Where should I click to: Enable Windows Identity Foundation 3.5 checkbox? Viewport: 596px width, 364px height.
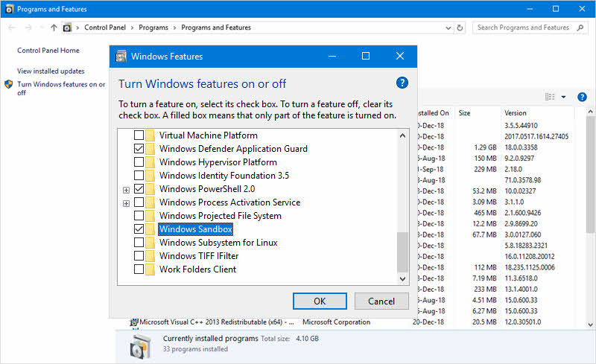139,176
